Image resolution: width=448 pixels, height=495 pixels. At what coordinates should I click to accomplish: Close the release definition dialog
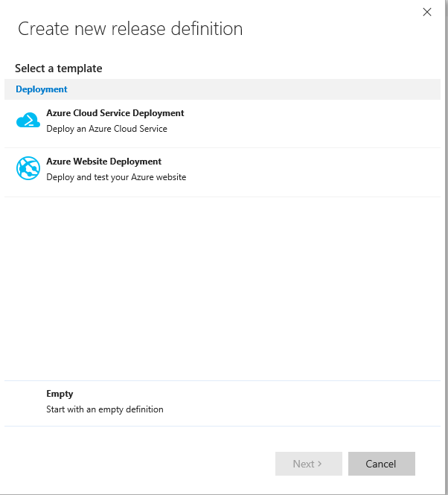(426, 12)
